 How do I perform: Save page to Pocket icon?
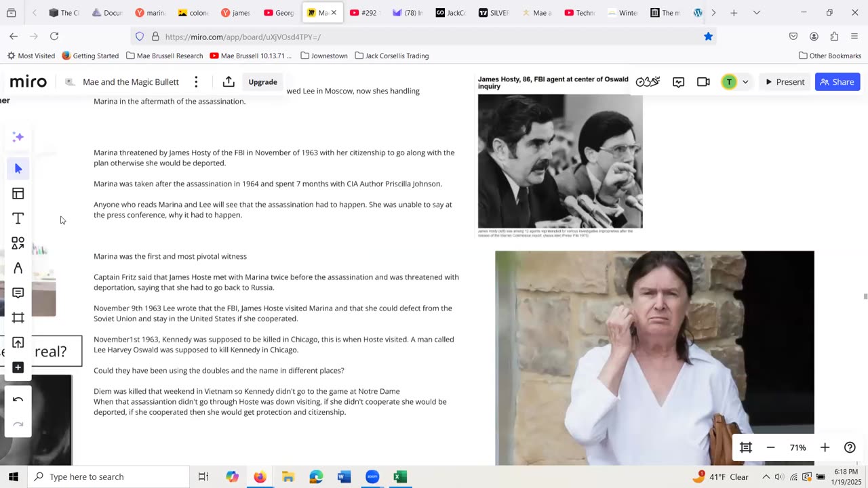(x=793, y=37)
